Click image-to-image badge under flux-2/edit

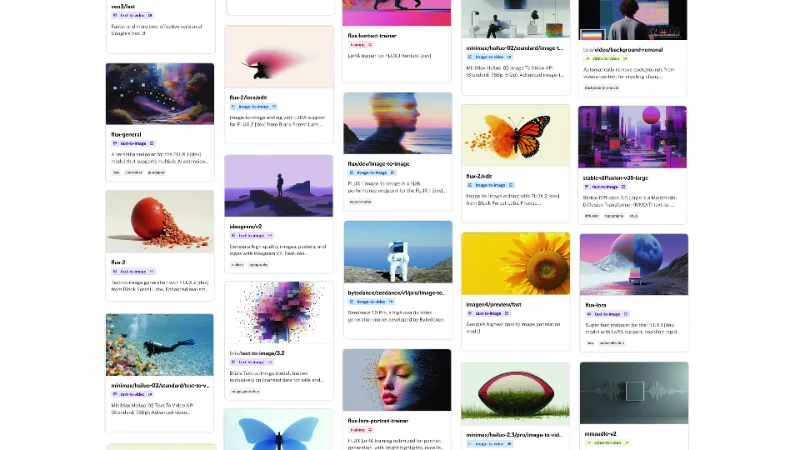point(490,185)
